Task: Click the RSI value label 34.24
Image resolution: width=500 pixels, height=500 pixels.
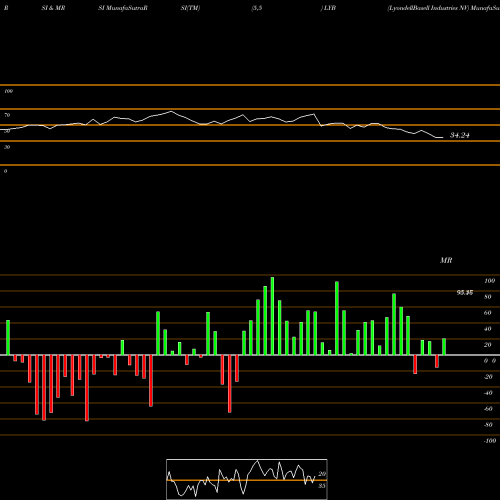Action: point(460,135)
